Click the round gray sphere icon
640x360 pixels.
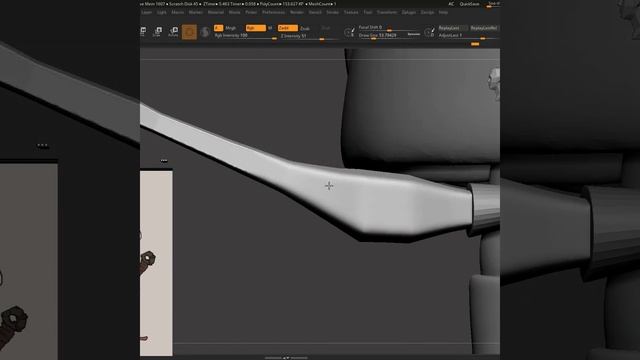[206, 31]
